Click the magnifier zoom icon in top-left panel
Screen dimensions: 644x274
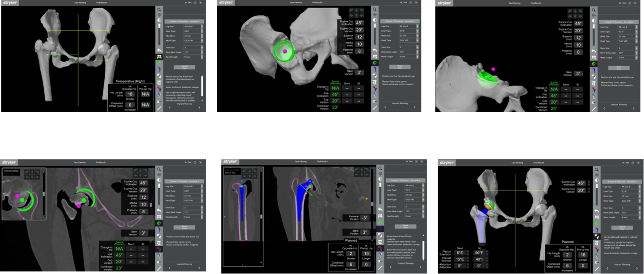click(x=159, y=10)
